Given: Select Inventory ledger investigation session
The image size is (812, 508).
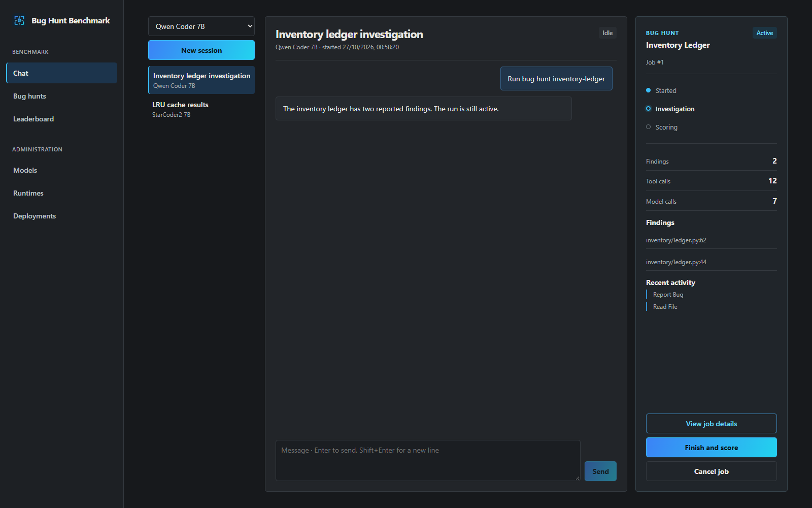Looking at the screenshot, I should tap(201, 80).
